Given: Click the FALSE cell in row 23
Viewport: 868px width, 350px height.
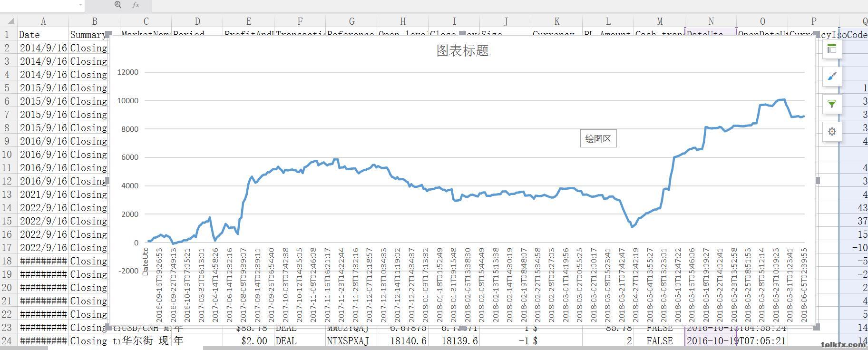Looking at the screenshot, I should 659,328.
